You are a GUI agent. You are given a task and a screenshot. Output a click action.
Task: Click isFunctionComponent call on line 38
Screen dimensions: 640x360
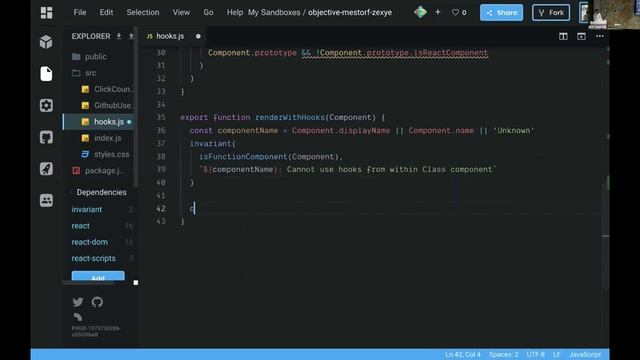(x=243, y=157)
